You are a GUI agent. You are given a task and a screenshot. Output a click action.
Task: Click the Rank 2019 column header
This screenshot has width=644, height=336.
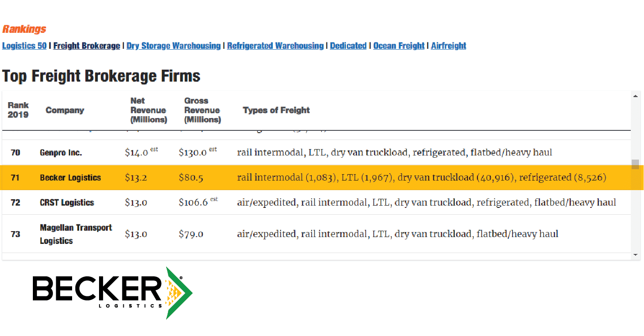pyautogui.click(x=18, y=110)
